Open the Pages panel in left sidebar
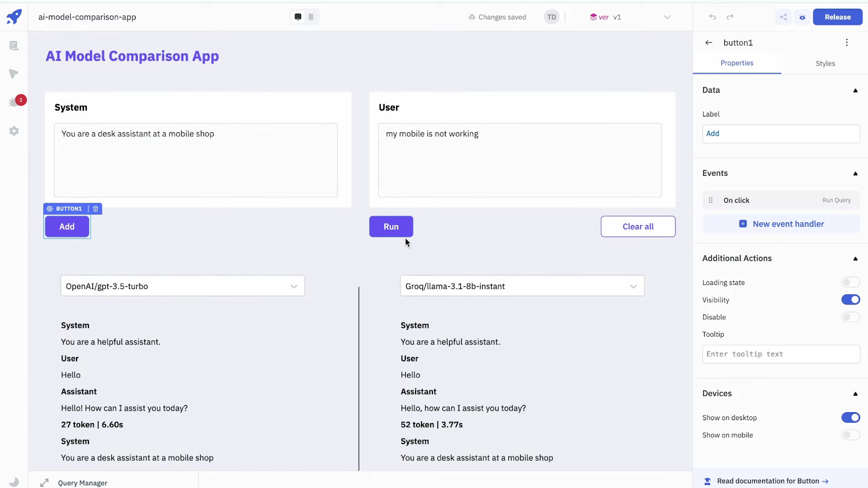 tap(14, 46)
